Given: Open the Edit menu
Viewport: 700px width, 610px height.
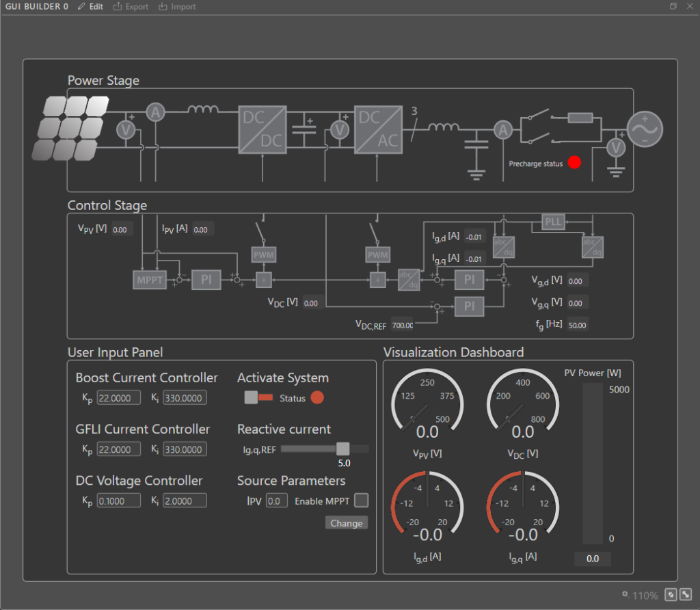Looking at the screenshot, I should click(x=90, y=7).
